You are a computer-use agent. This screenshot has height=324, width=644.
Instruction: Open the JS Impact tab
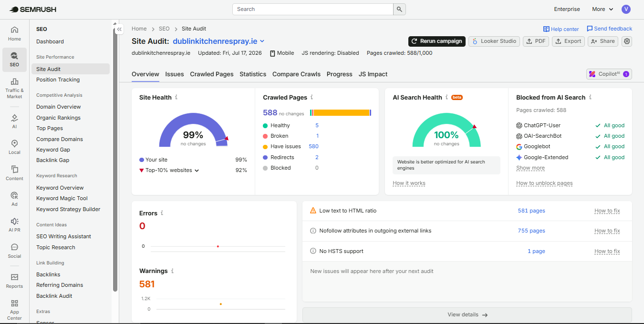tap(373, 74)
